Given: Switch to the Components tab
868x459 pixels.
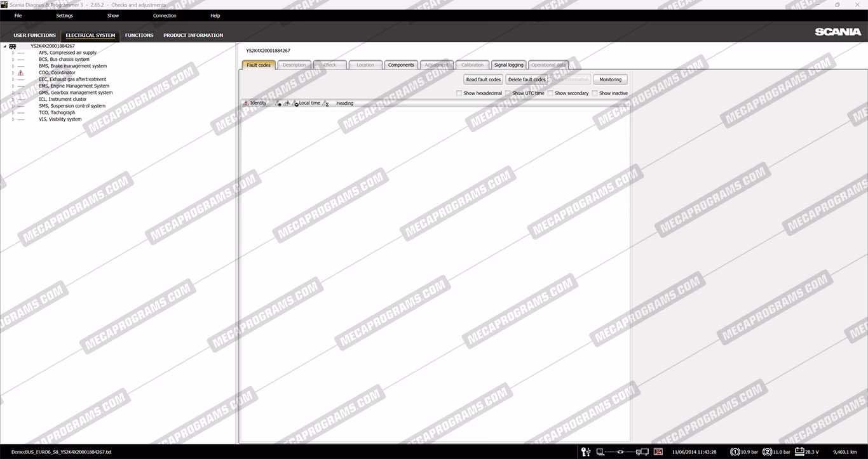Looking at the screenshot, I should pos(401,65).
